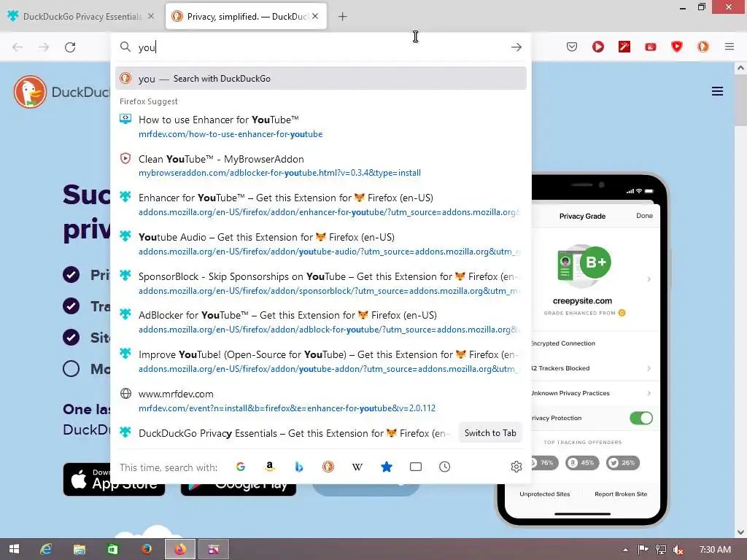This screenshot has height=560, width=747.
Task: Open Enhancer for YouTube extension suggestion
Action: click(x=321, y=205)
